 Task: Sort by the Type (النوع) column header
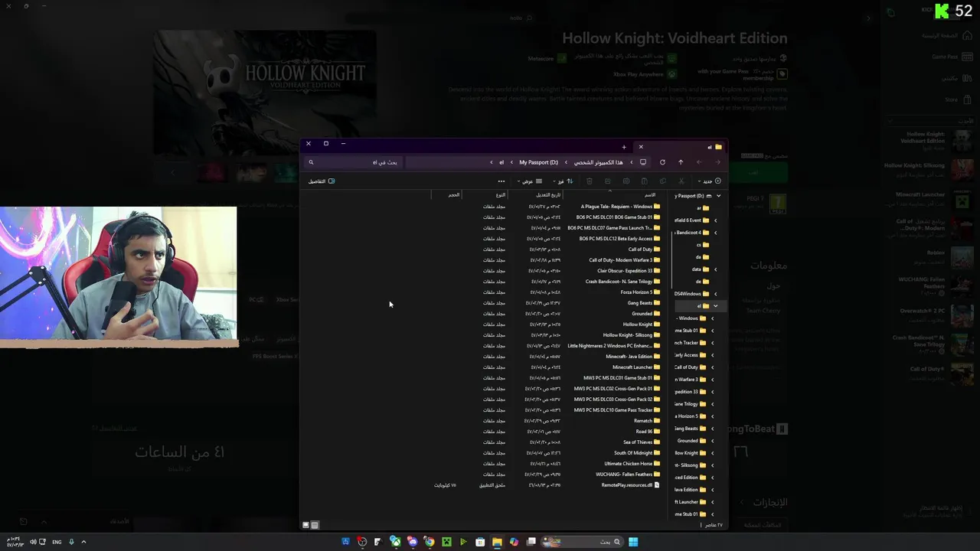pos(500,195)
